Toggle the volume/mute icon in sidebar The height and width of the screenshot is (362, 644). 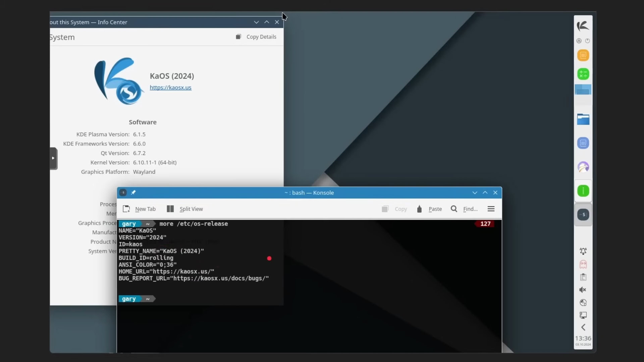pyautogui.click(x=583, y=290)
